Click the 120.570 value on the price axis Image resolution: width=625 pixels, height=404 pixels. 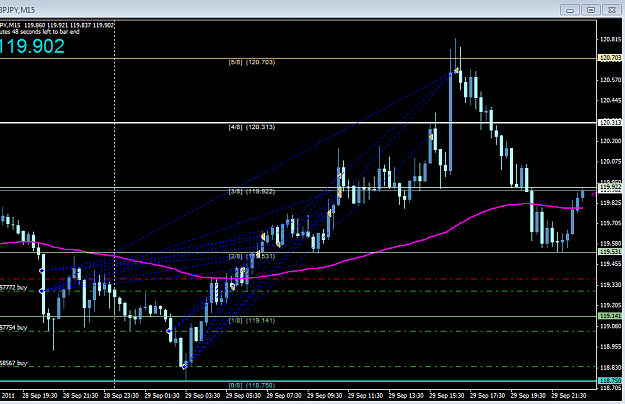coord(610,80)
